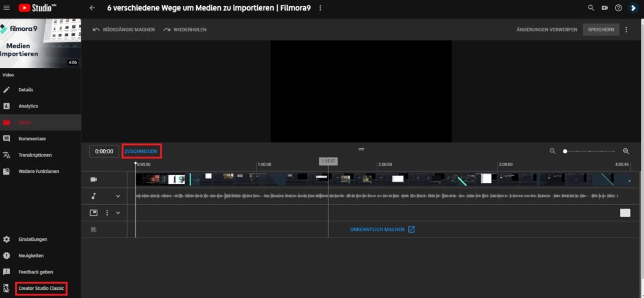Open search with the magnifier icon
The width and height of the screenshot is (644, 298).
(x=591, y=8)
